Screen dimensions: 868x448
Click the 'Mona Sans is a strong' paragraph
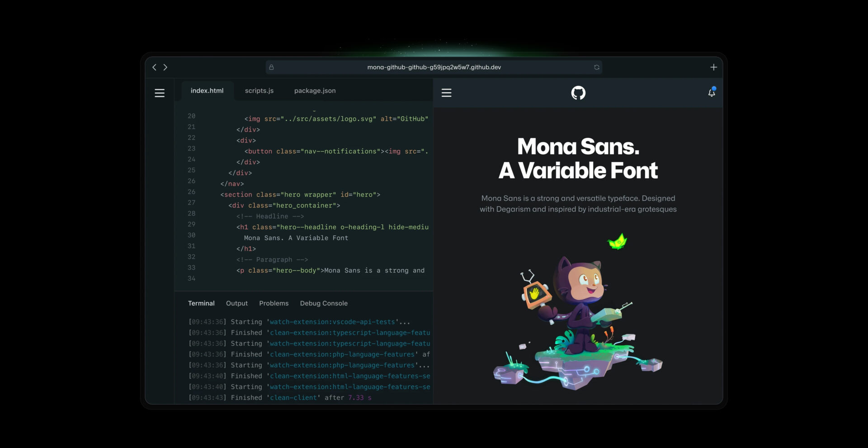point(578,204)
